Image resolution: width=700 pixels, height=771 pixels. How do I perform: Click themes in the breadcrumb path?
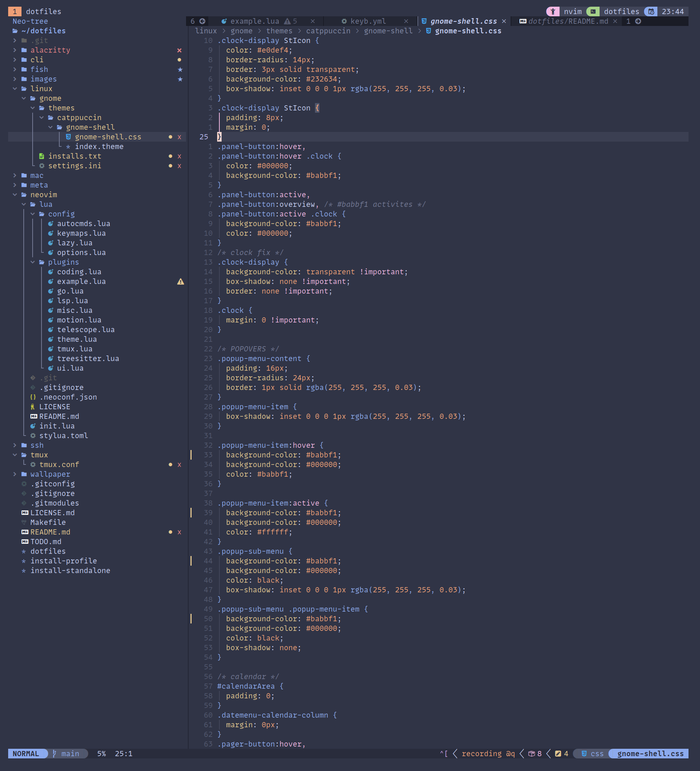point(279,31)
